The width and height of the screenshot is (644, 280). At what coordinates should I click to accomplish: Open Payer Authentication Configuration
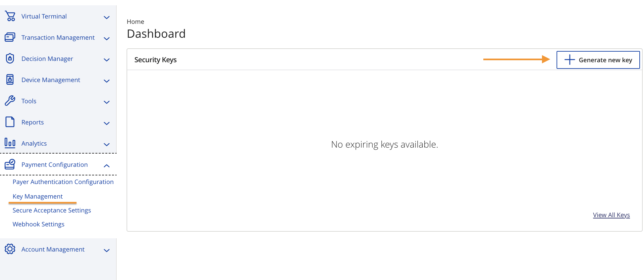[63, 182]
